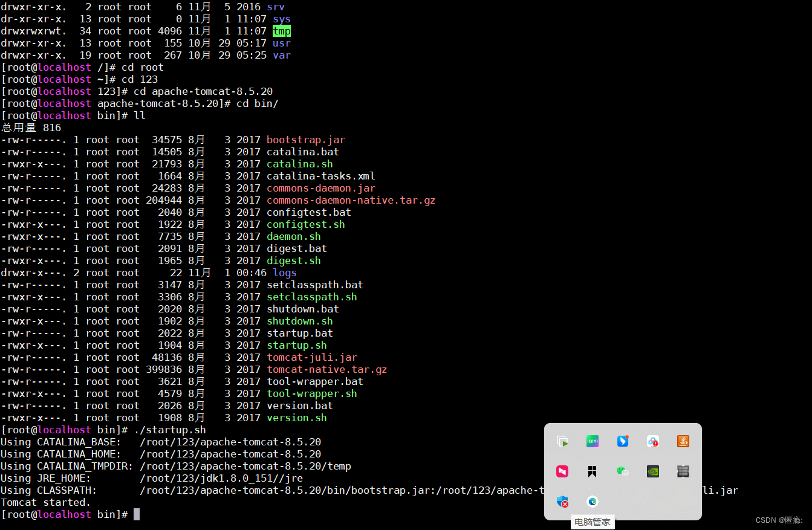The height and width of the screenshot is (530, 812).
Task: Click the file name catalina-tasks.xml
Action: click(321, 176)
